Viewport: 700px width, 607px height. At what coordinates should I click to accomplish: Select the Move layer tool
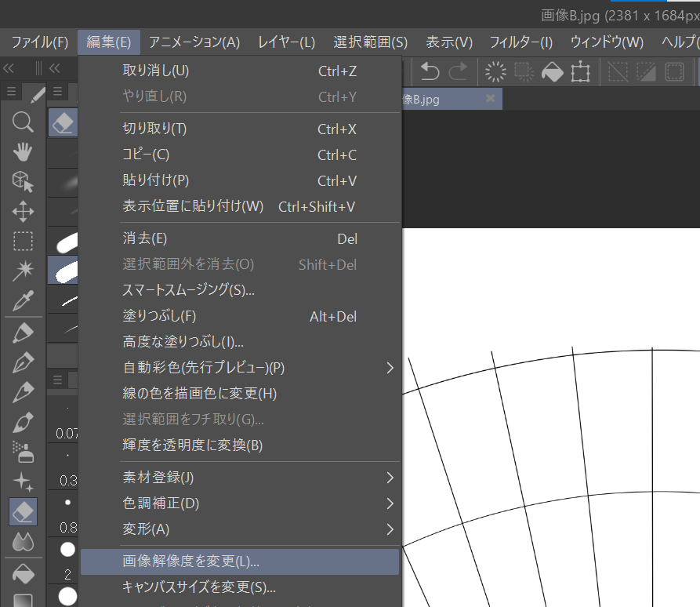click(x=22, y=211)
